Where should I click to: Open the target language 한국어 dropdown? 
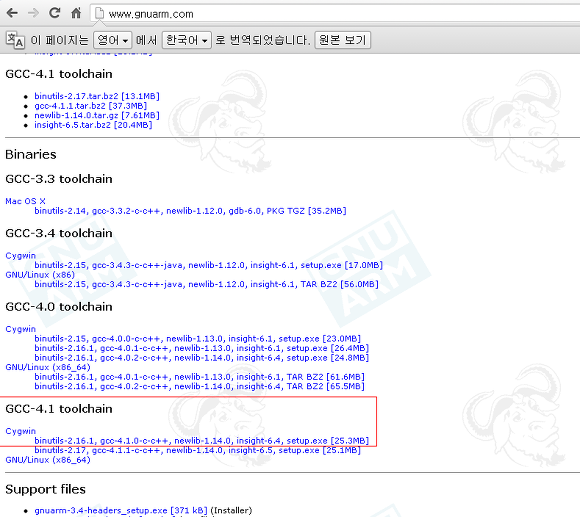click(x=187, y=40)
